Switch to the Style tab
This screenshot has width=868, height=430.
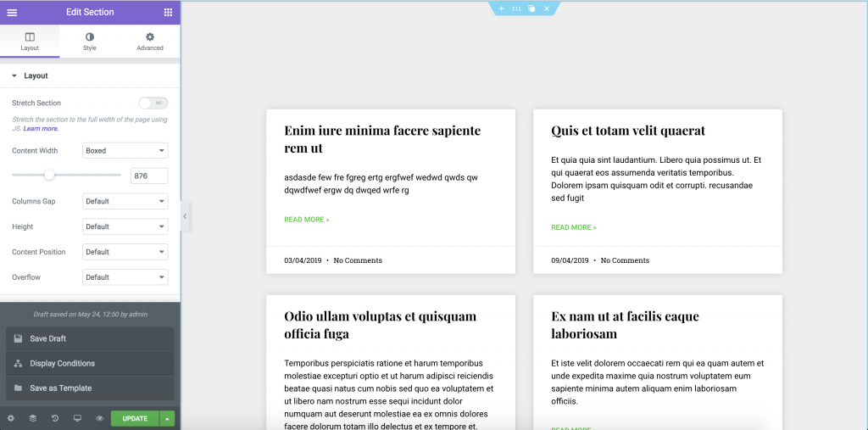point(90,41)
